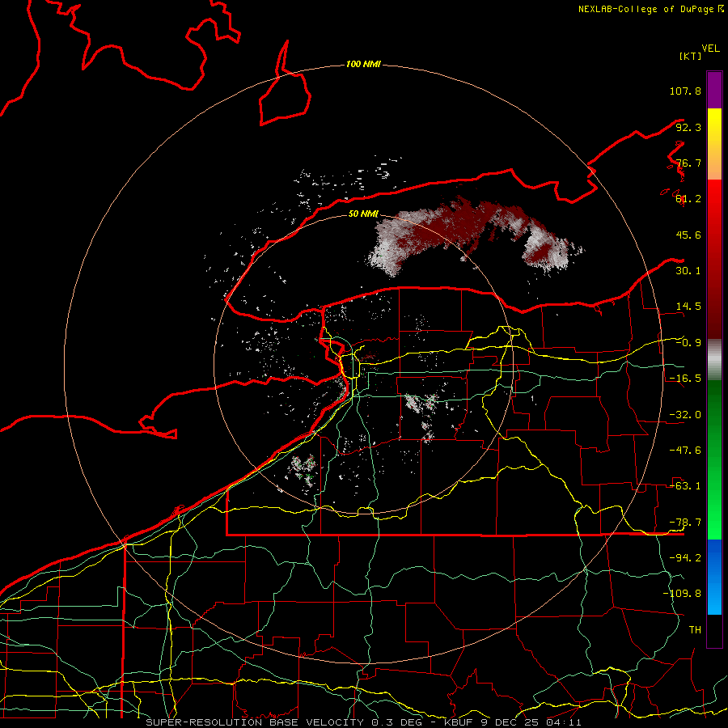Pick the purple segment at the top of the color bar
This screenshot has width=728, height=728.
[714, 90]
